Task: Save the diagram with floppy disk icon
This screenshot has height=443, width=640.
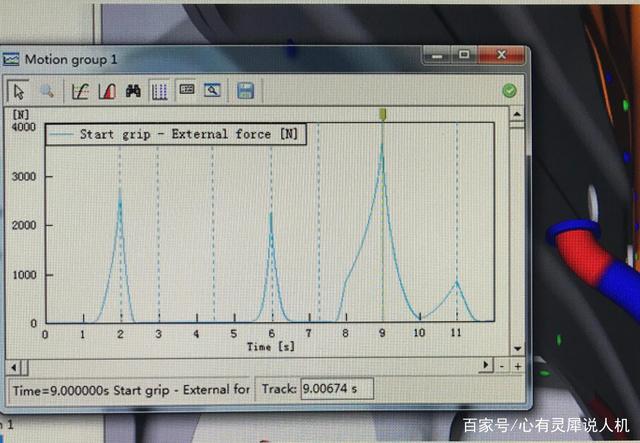Action: [x=245, y=91]
